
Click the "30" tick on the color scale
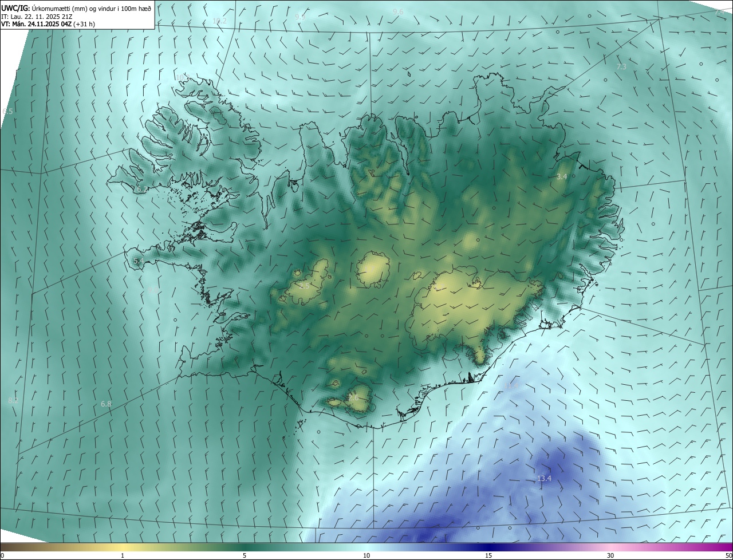pyautogui.click(x=610, y=555)
